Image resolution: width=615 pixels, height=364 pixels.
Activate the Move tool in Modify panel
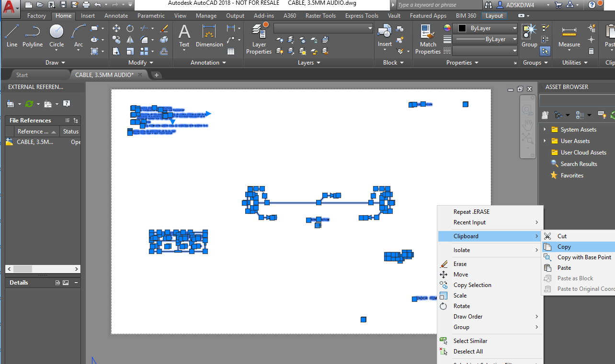click(116, 28)
